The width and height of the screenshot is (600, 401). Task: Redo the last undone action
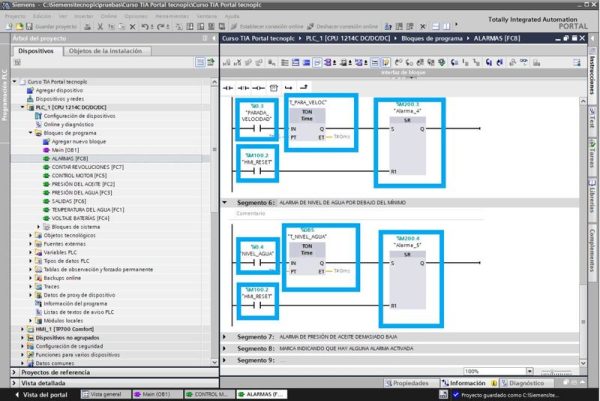162,26
